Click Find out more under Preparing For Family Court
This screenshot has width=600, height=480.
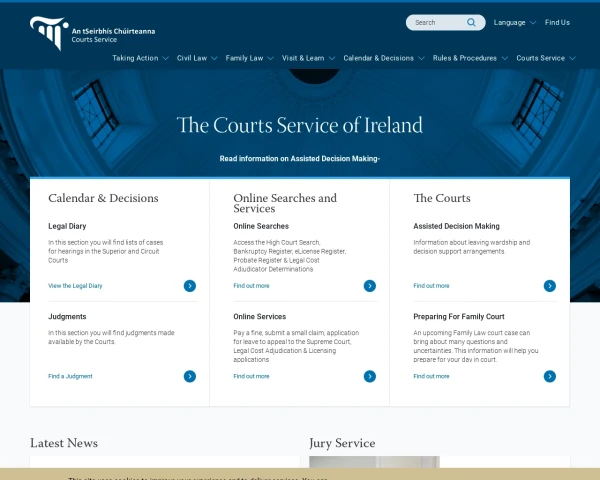coord(431,376)
